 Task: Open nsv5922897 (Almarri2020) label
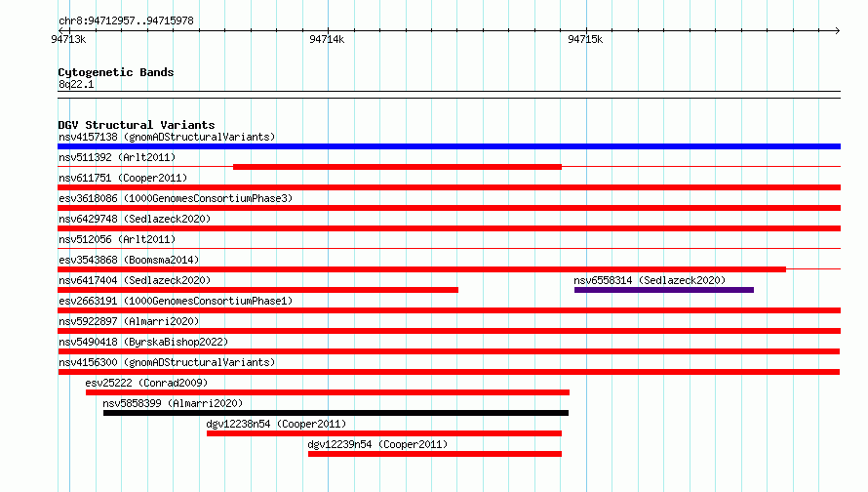click(x=129, y=321)
